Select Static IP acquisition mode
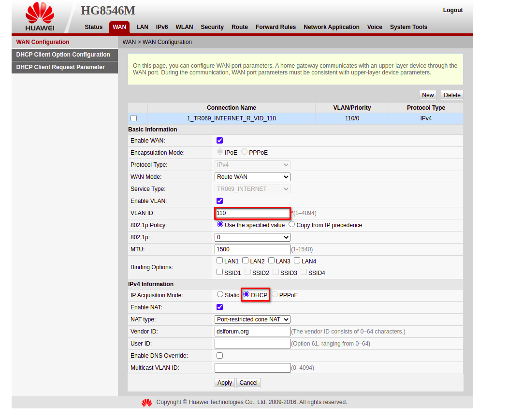This screenshot has width=508, height=420. pyautogui.click(x=220, y=294)
